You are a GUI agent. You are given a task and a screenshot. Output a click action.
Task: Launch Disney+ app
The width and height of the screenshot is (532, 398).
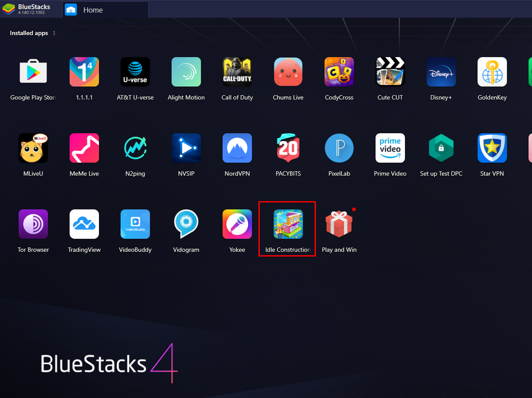(x=441, y=72)
